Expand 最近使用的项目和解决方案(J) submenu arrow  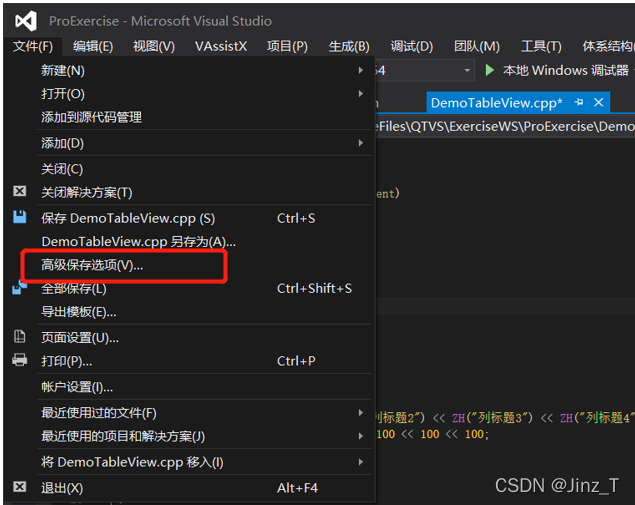[x=360, y=436]
